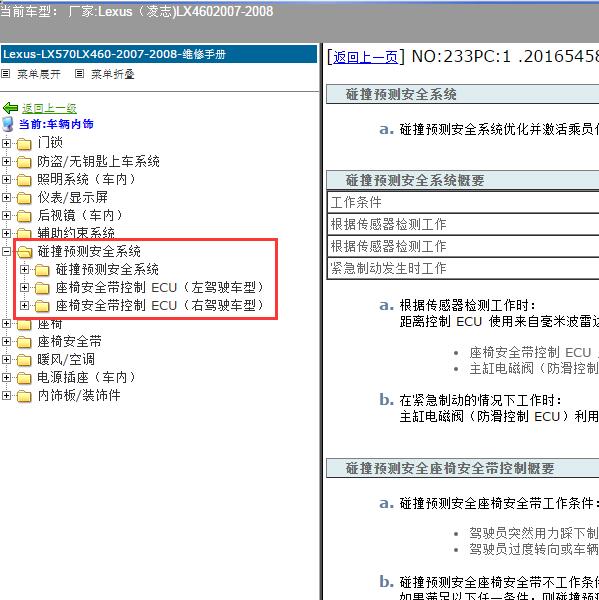Click the 返回上一级 link
The height and width of the screenshot is (600, 599).
point(49,108)
